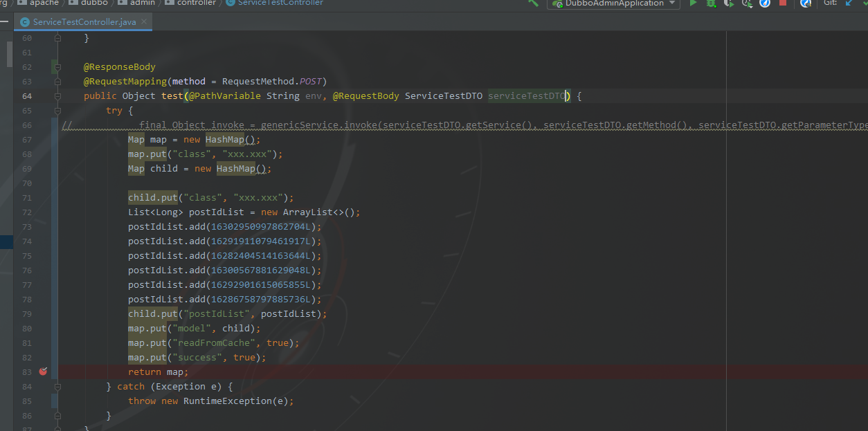The width and height of the screenshot is (868, 431).
Task: Click the @PathVariable annotation
Action: (225, 96)
